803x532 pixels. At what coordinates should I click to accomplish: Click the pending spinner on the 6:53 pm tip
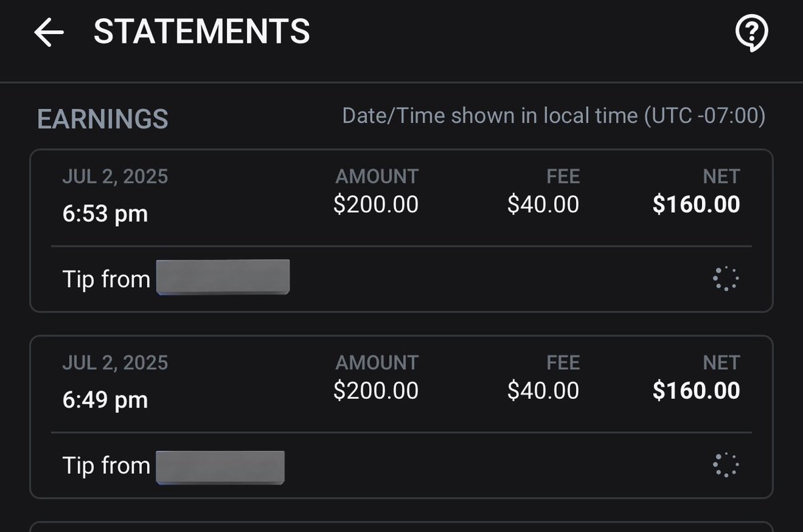tap(725, 278)
